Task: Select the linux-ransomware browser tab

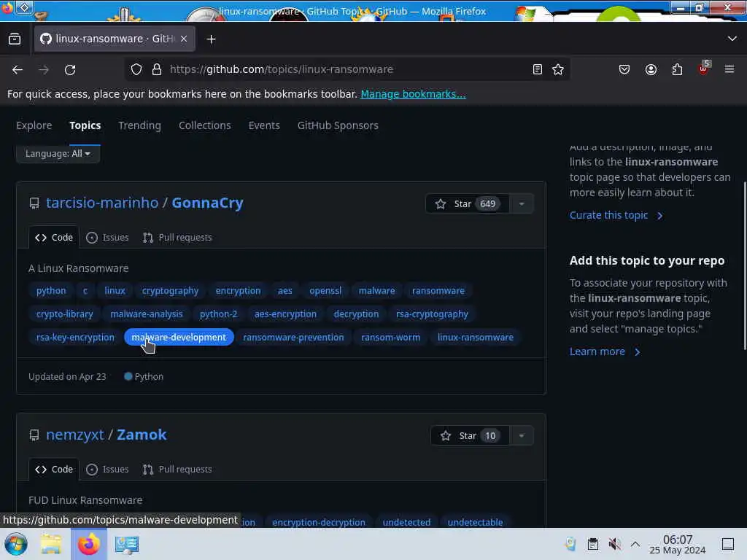Action: (115, 39)
